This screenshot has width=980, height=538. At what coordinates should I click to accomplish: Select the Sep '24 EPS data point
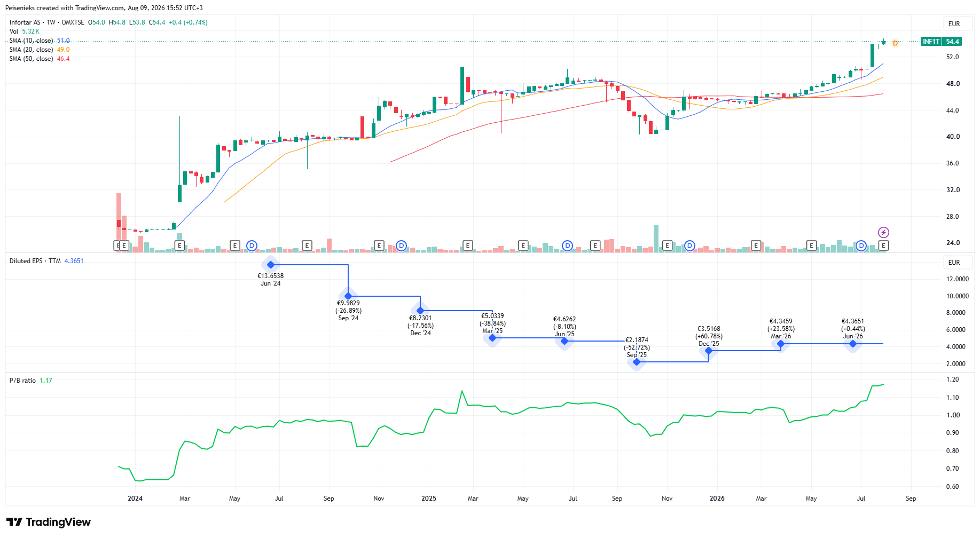click(348, 296)
